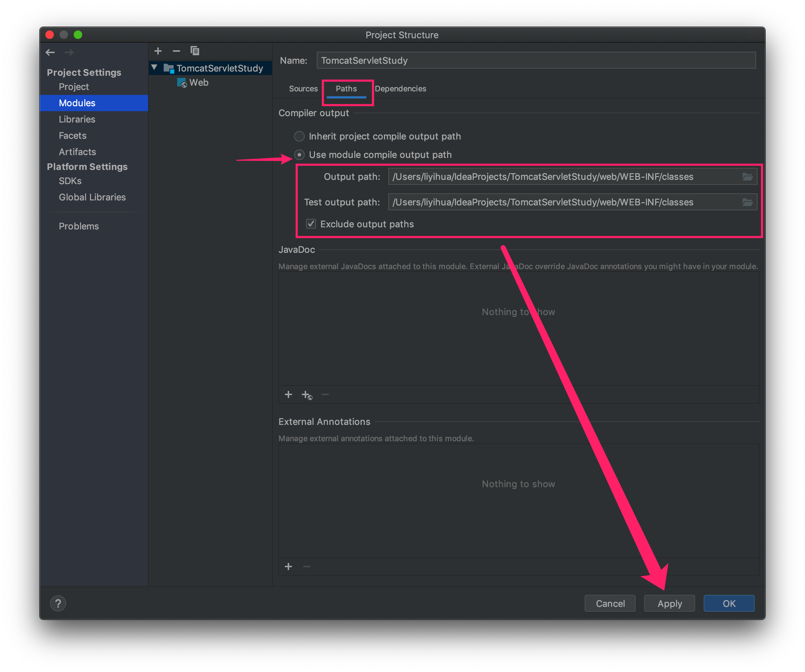Viewport: 805px width, 672px height.
Task: Switch to the Dependencies tab
Action: point(400,89)
